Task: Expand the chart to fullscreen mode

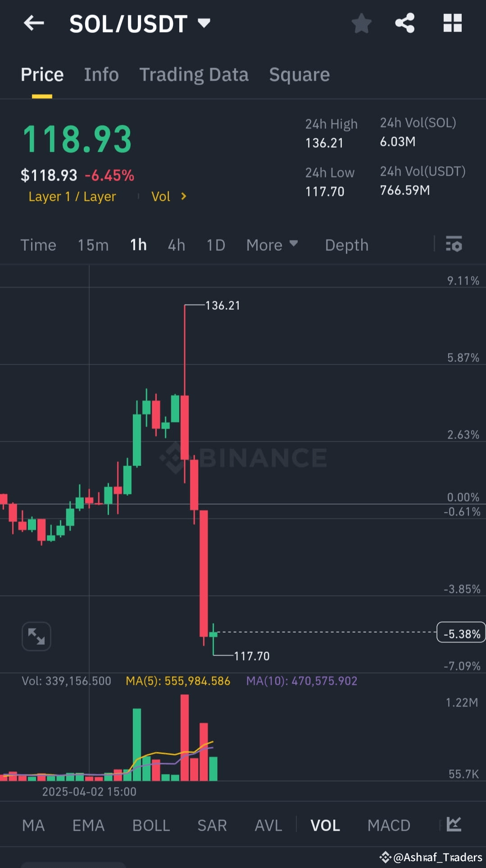Action: (x=36, y=636)
